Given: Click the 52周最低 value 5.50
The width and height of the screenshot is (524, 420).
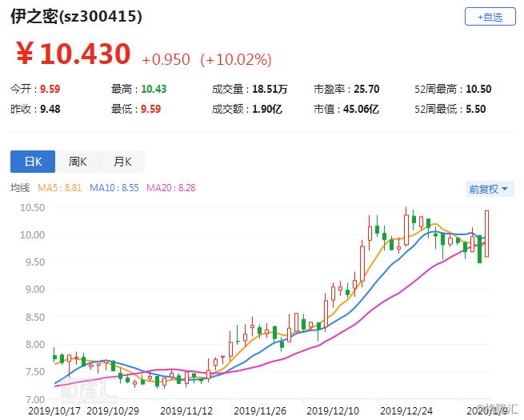Looking at the screenshot, I should click(475, 110).
